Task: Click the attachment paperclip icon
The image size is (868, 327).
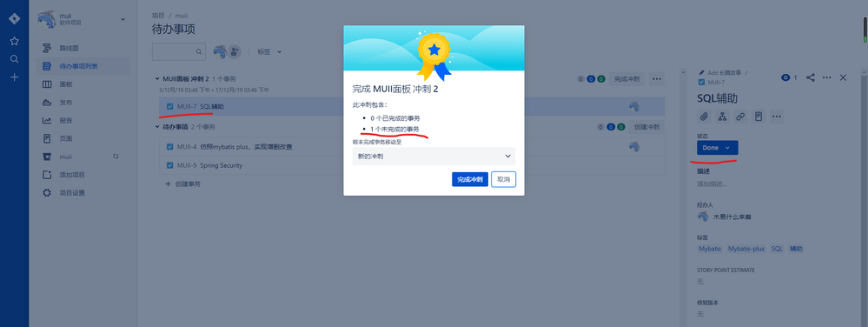Action: [x=704, y=117]
